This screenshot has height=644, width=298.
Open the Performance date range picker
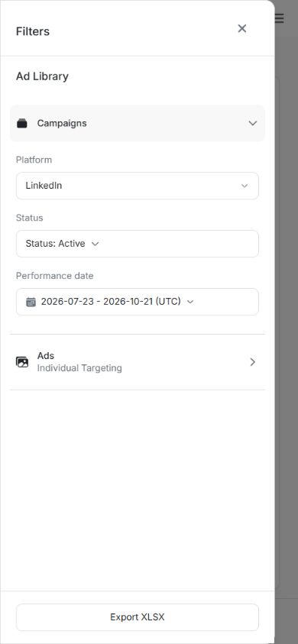(138, 302)
